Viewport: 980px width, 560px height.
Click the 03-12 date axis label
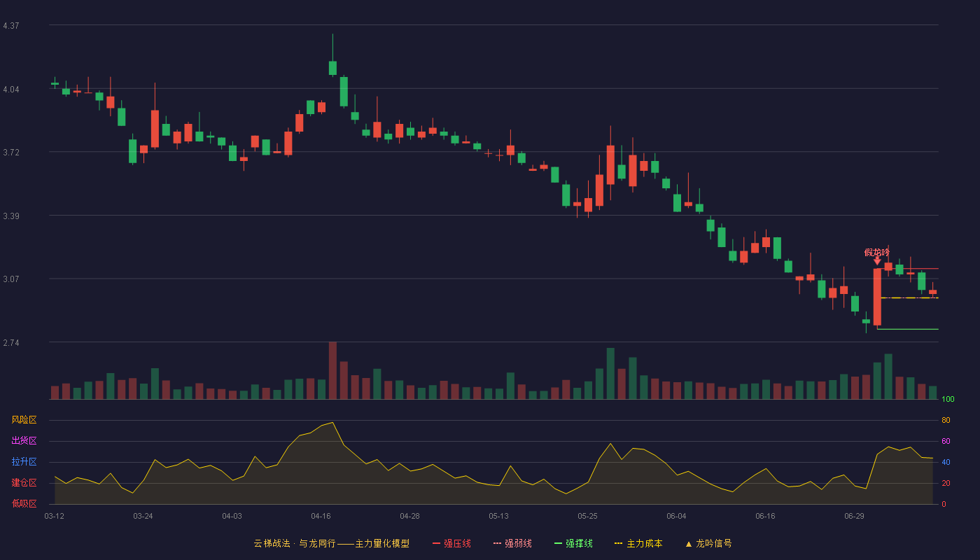54,516
